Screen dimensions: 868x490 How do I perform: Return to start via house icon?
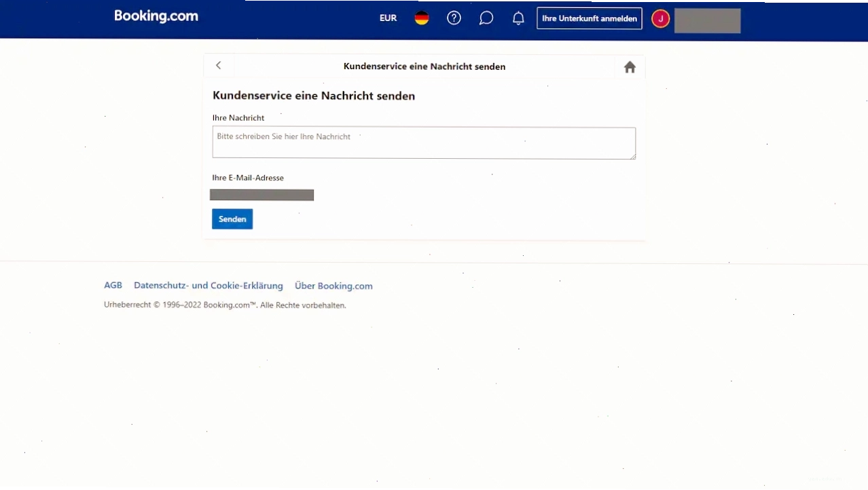630,67
